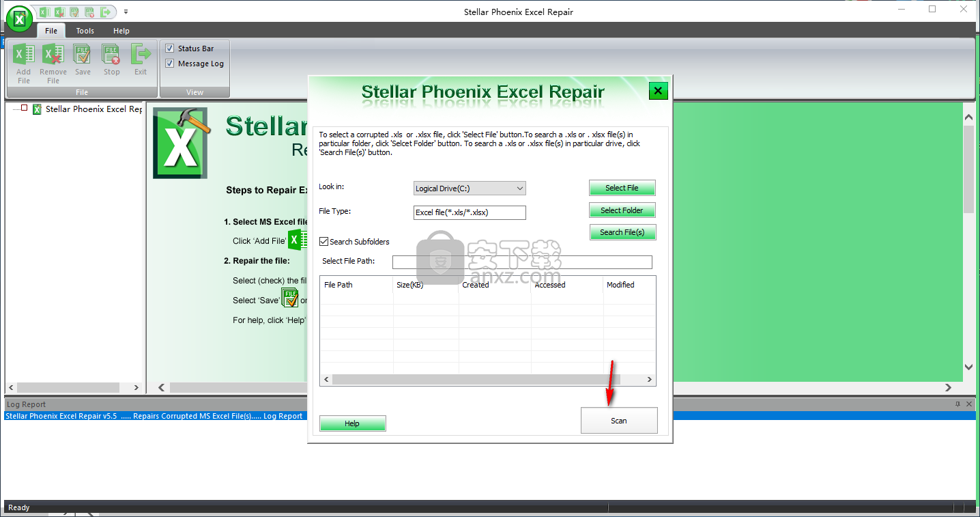The width and height of the screenshot is (980, 517).
Task: Close the Log Report panel
Action: click(x=969, y=404)
